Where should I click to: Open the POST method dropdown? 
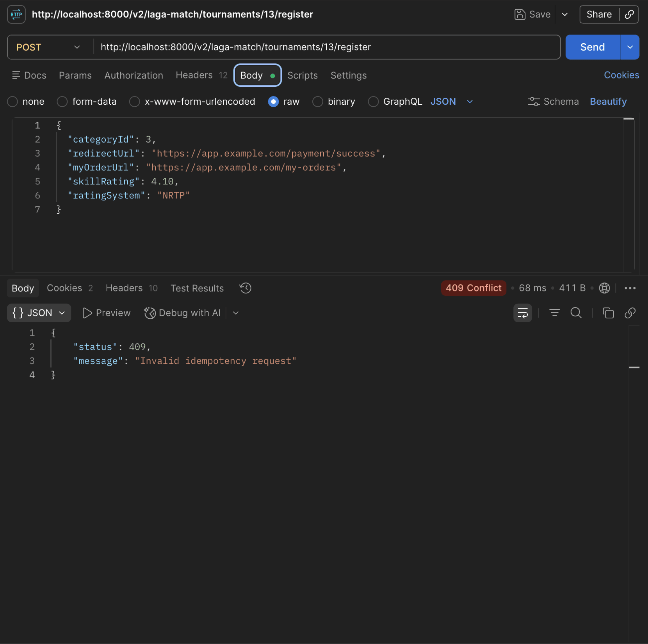click(x=49, y=47)
